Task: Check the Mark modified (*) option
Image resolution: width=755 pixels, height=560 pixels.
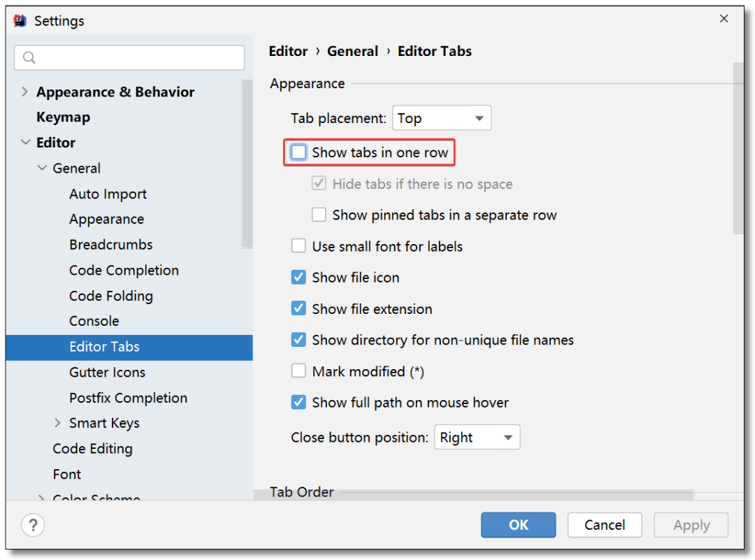Action: click(299, 371)
